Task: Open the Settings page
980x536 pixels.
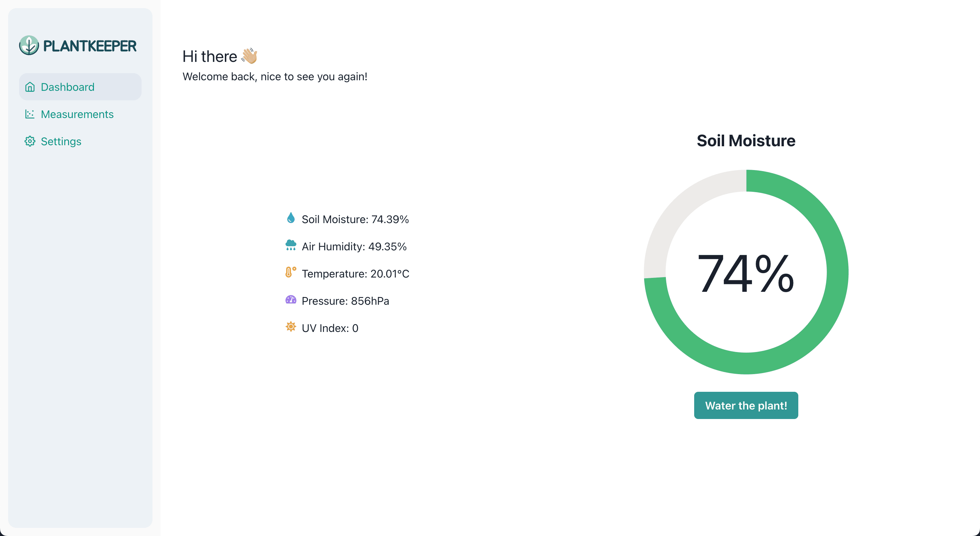Action: (61, 141)
